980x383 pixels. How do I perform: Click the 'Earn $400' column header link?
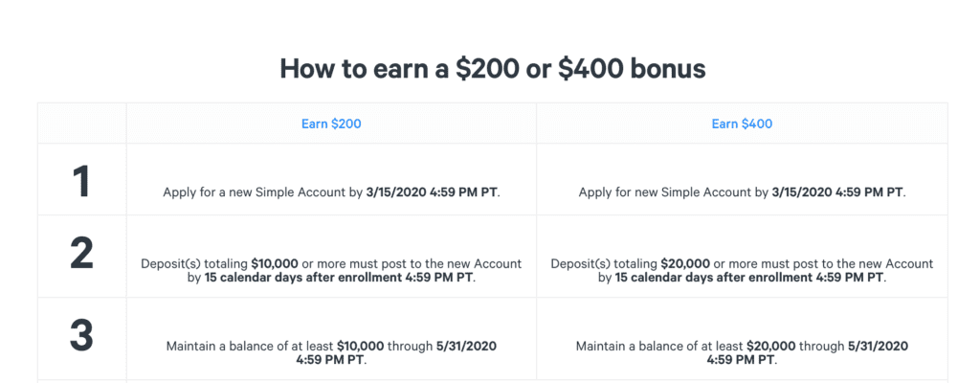coord(742,124)
